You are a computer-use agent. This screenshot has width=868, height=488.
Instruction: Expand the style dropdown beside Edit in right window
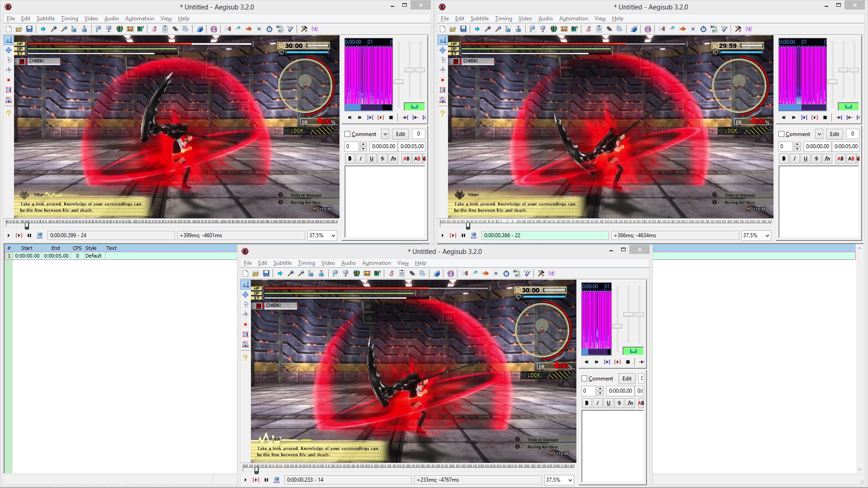pyautogui.click(x=819, y=134)
